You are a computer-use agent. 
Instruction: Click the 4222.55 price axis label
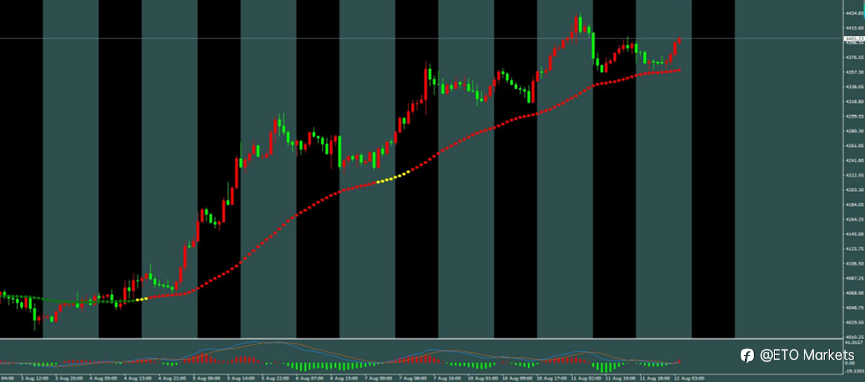(x=855, y=175)
